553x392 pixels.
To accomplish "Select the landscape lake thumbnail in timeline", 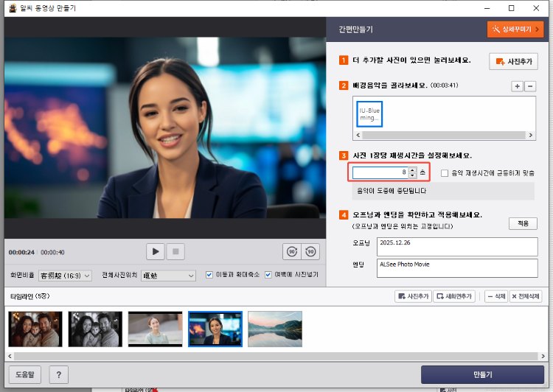I will click(275, 329).
